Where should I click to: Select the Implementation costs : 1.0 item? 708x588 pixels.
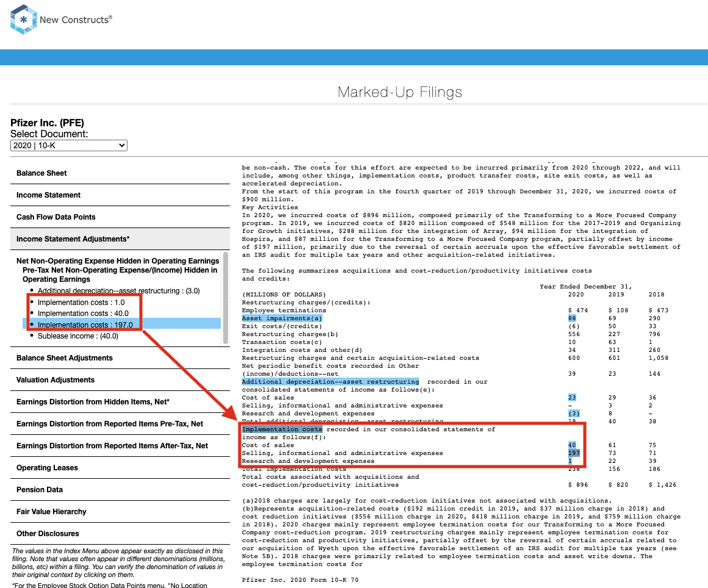[x=81, y=303]
